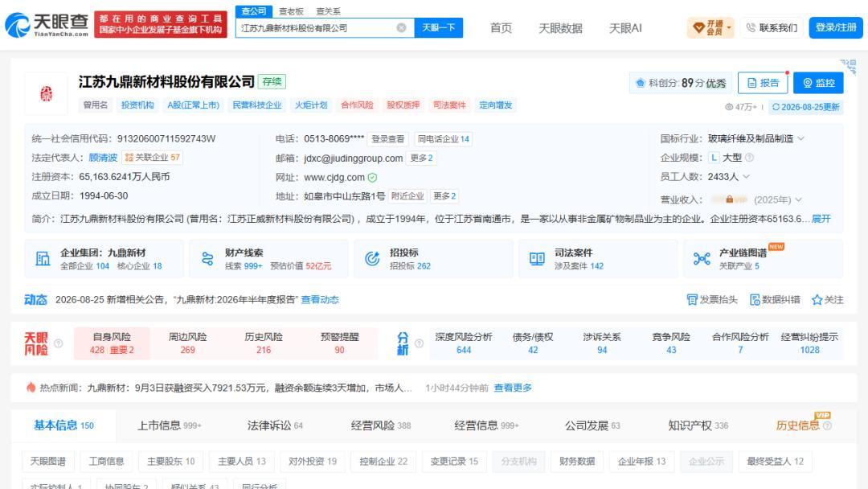Viewport: 868px width, 489px height.
Task: Open the 开通会员 membership dropdown
Action: coord(710,27)
